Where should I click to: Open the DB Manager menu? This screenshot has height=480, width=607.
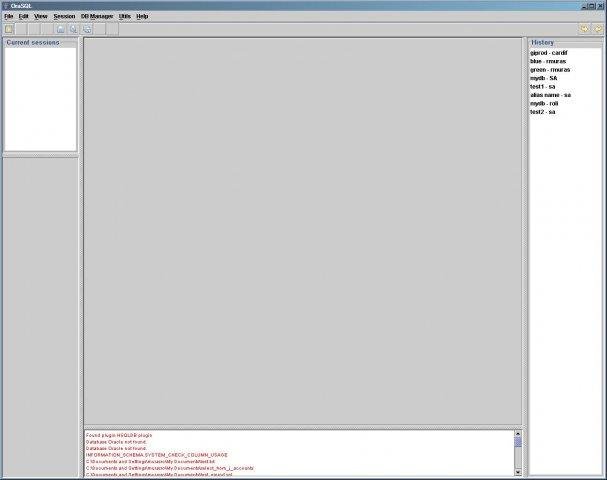tap(97, 16)
